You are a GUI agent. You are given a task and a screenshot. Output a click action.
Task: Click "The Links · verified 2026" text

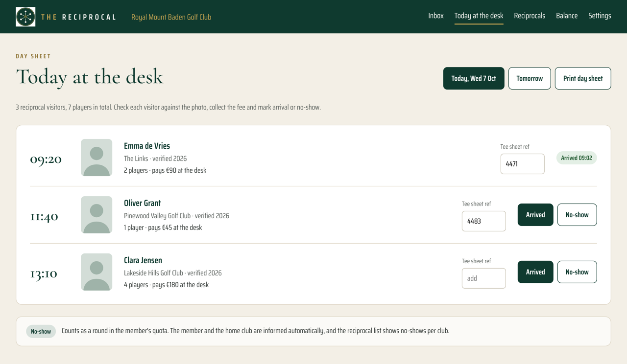pos(155,159)
